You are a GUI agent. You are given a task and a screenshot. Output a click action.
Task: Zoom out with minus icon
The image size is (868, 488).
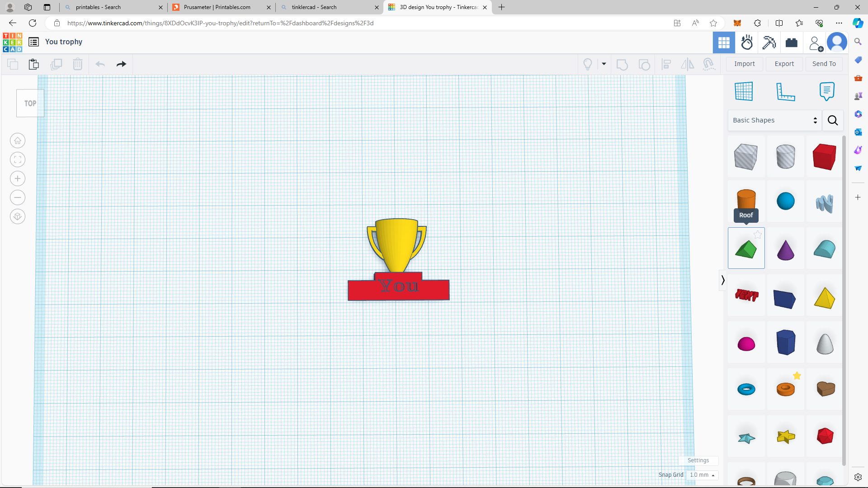tap(18, 197)
